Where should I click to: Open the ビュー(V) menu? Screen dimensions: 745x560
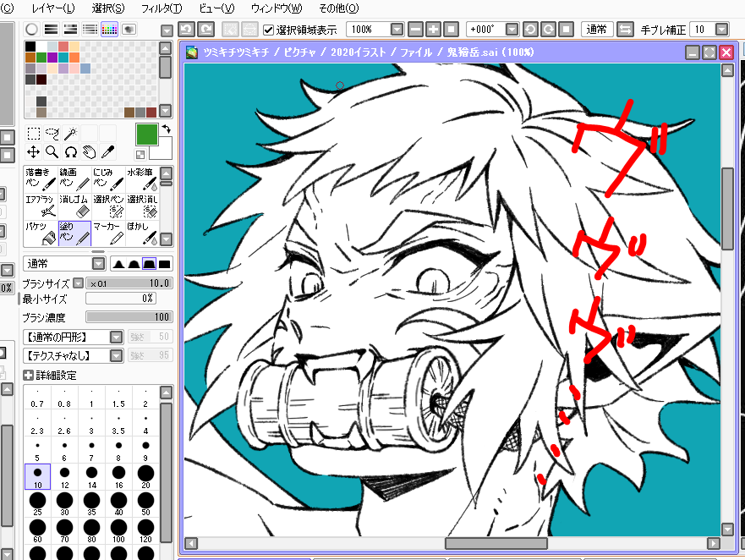pyautogui.click(x=216, y=8)
